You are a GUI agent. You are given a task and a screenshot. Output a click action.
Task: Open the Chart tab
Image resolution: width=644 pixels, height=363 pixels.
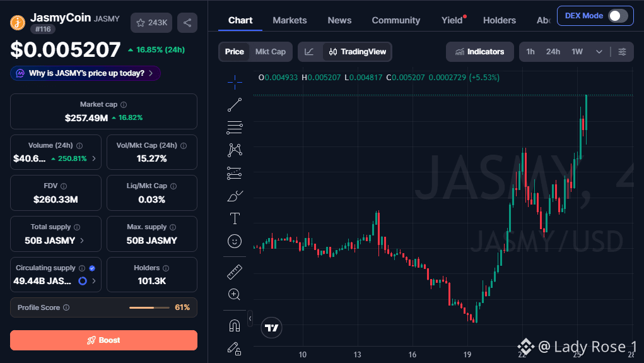coord(240,20)
